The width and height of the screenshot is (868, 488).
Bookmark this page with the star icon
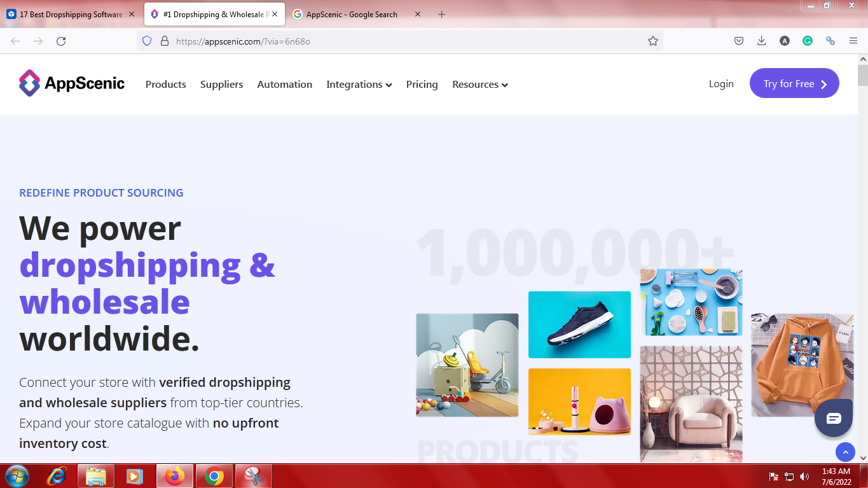[x=653, y=41]
